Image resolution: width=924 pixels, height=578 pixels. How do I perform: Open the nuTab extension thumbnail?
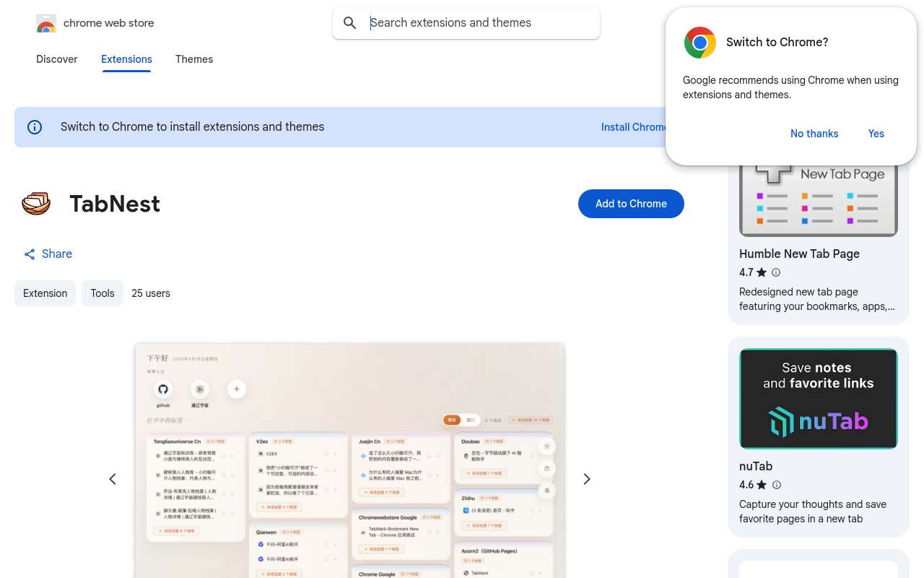(x=819, y=399)
